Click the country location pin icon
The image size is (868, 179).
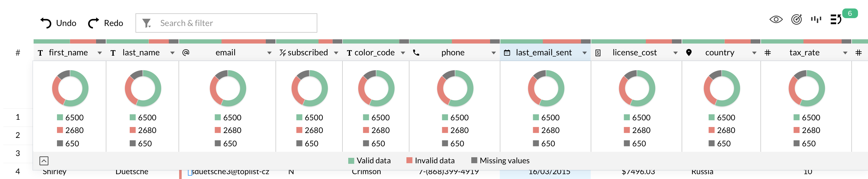point(689,53)
